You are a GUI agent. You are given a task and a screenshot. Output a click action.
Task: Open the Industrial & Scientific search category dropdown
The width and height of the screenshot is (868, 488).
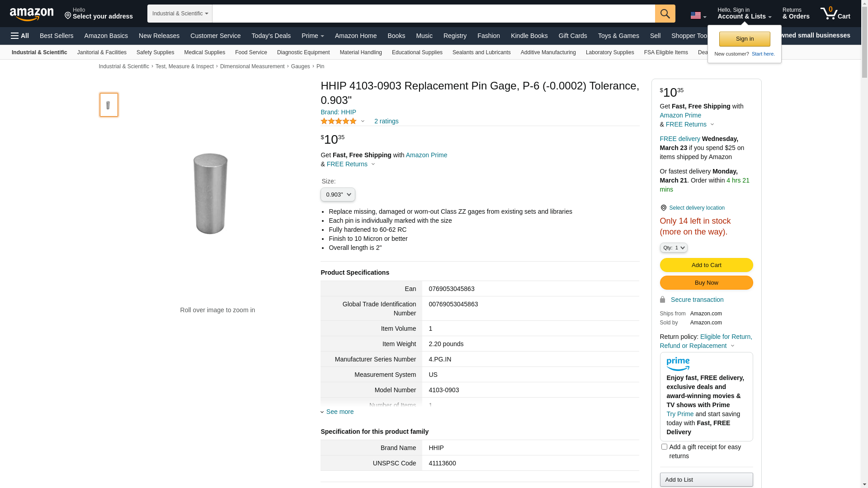coord(180,14)
